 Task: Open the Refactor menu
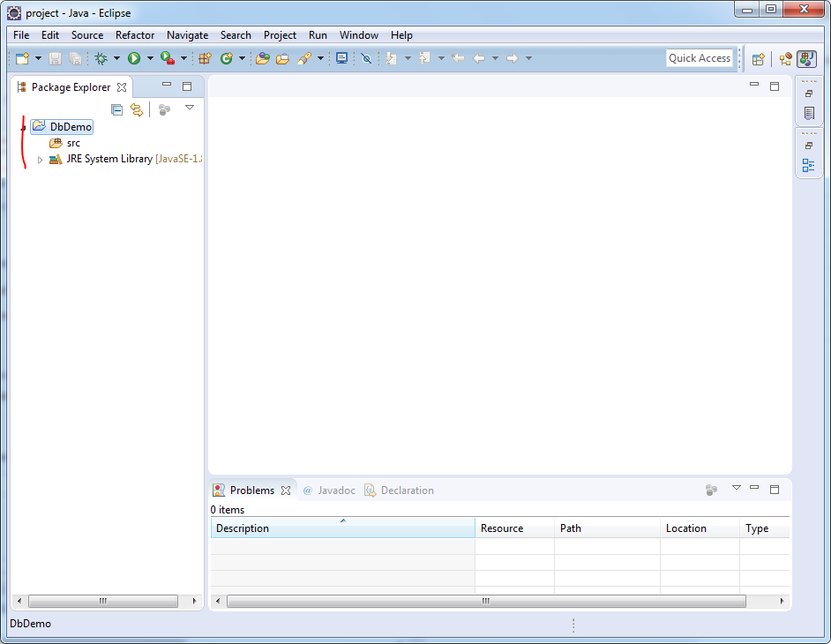click(135, 35)
